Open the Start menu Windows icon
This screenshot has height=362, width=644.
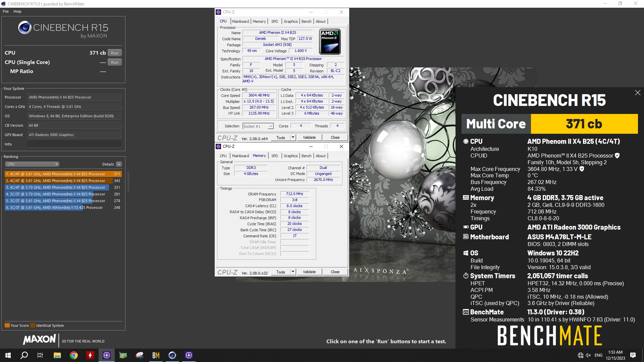click(x=8, y=355)
